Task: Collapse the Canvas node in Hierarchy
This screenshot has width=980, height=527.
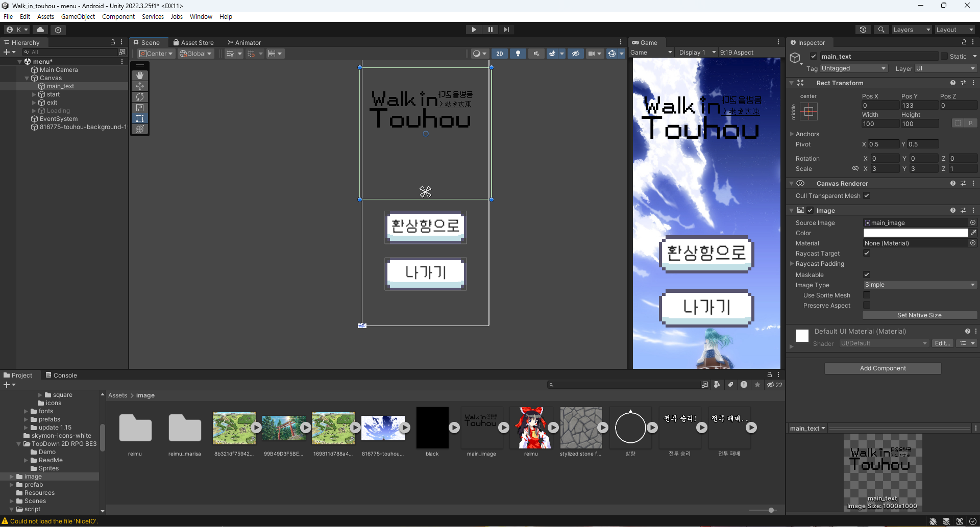Action: point(27,78)
